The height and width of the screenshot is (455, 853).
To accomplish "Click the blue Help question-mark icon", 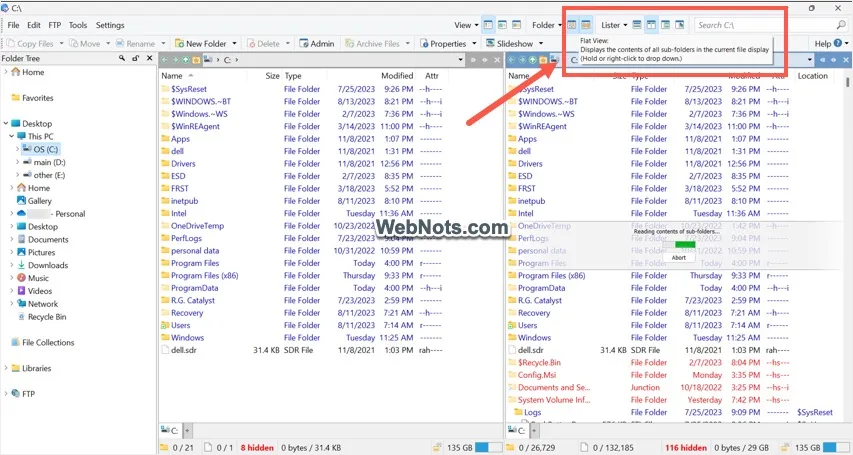I will coord(838,43).
